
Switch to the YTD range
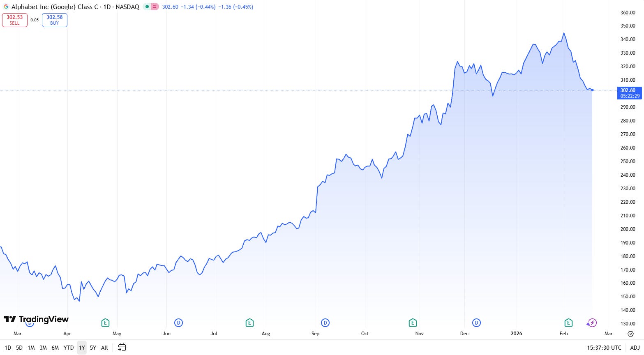(x=69, y=348)
